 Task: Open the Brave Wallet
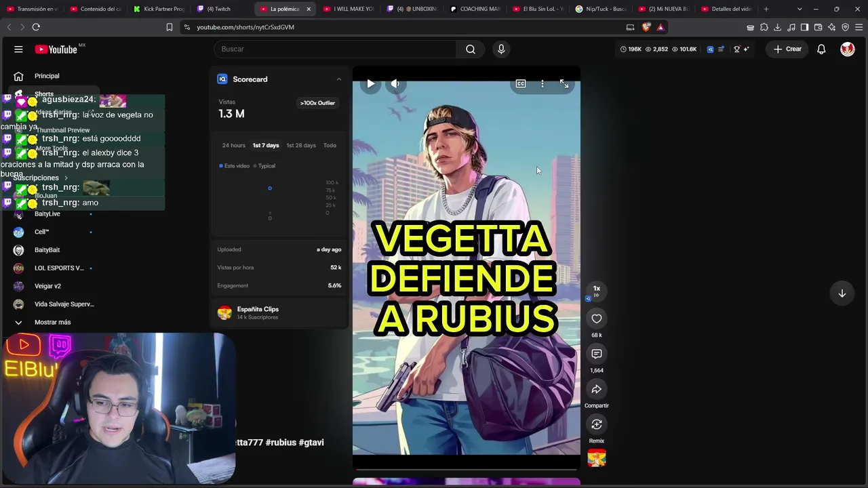818,27
